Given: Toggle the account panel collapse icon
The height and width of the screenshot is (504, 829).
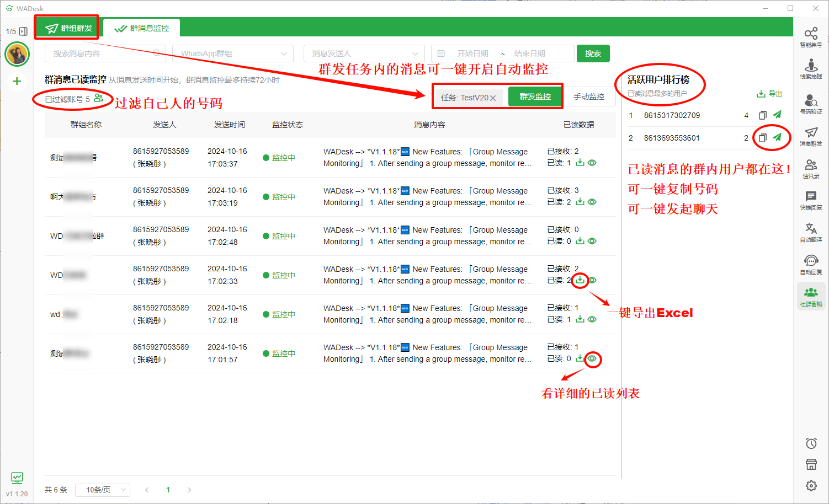Looking at the screenshot, I should coord(23,31).
